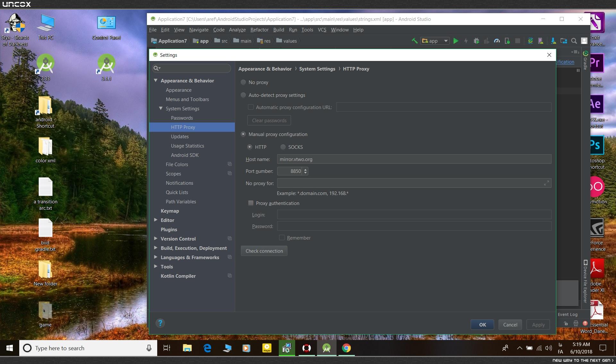The image size is (616, 364).
Task: Select the No proxy radio button
Action: point(243,82)
